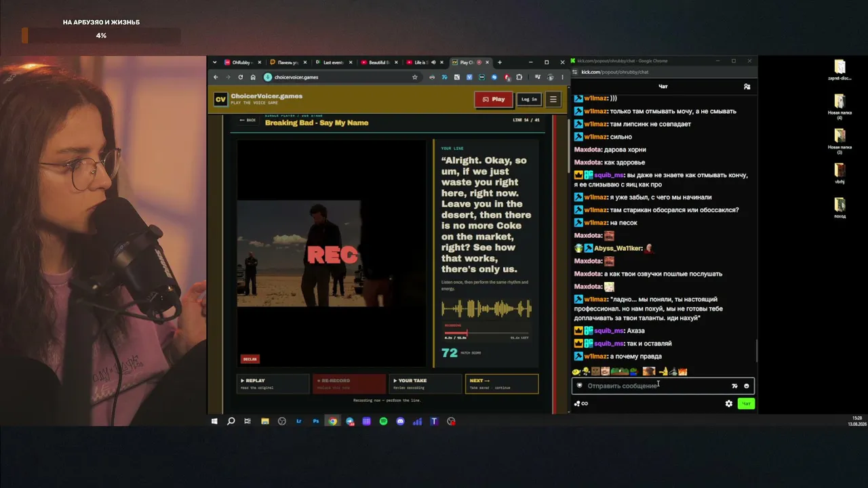
Task: Open File Explorer from the taskbar
Action: coord(264,422)
